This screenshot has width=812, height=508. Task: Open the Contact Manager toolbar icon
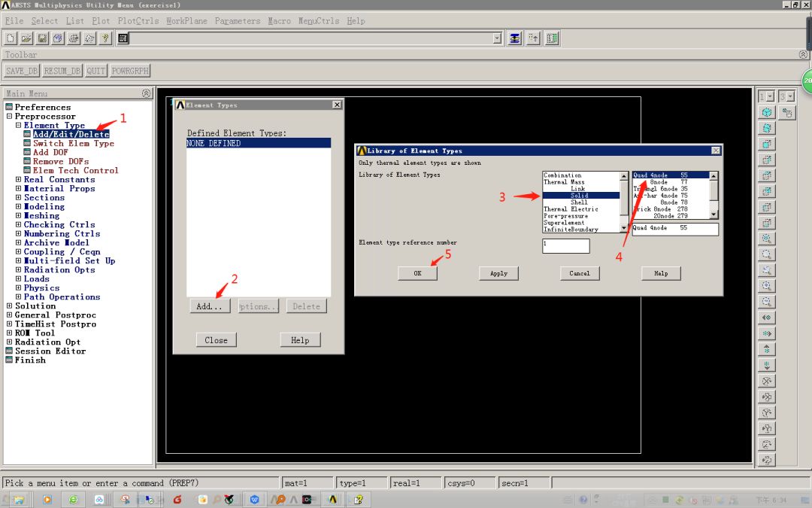pos(514,38)
